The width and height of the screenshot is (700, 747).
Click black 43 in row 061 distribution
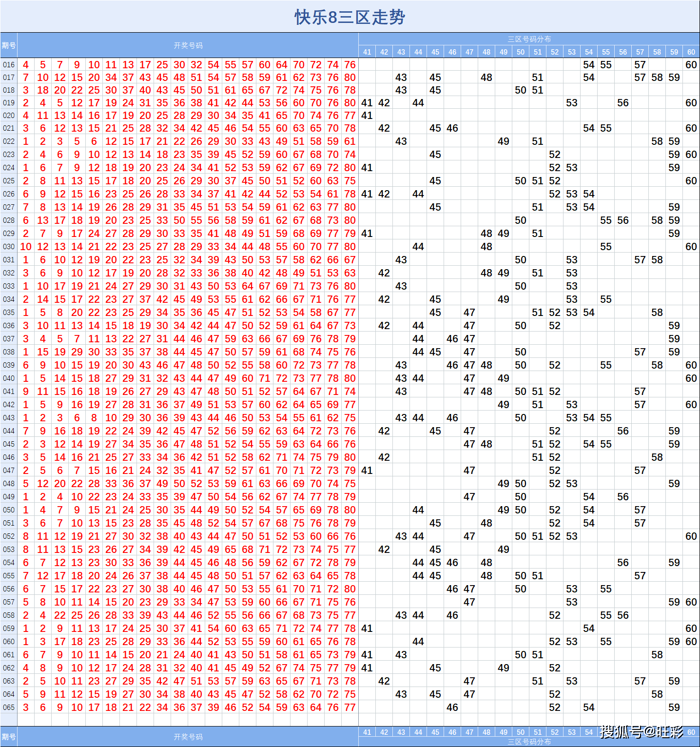401,655
